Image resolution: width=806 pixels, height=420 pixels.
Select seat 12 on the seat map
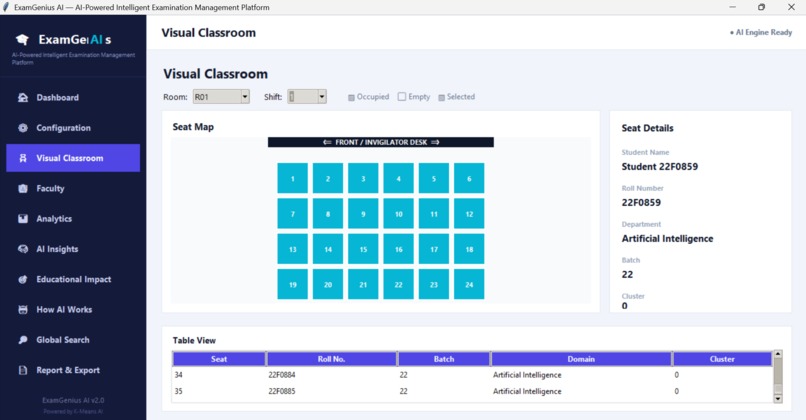coord(469,213)
